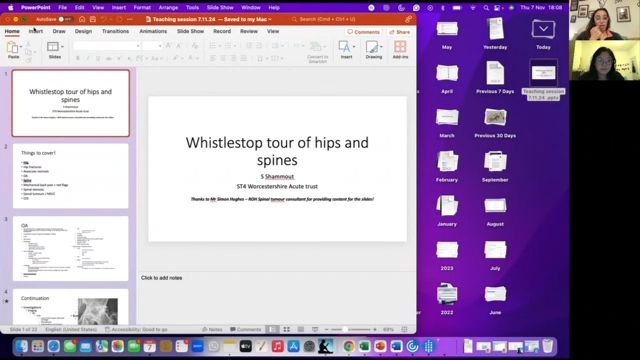The width and height of the screenshot is (640, 360).
Task: Toggle Comments pane in status bar
Action: point(245,329)
